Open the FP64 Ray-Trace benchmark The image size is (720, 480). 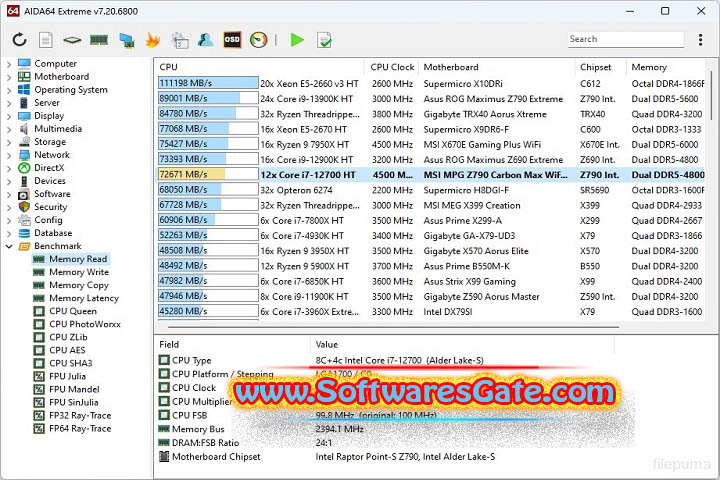pos(80,429)
